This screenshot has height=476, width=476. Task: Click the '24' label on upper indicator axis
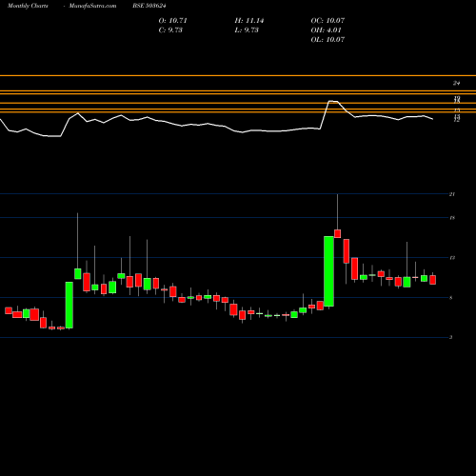pyautogui.click(x=456, y=83)
